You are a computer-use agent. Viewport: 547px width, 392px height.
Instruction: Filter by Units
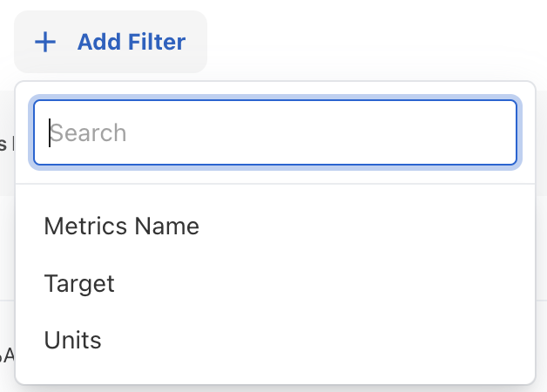click(72, 340)
